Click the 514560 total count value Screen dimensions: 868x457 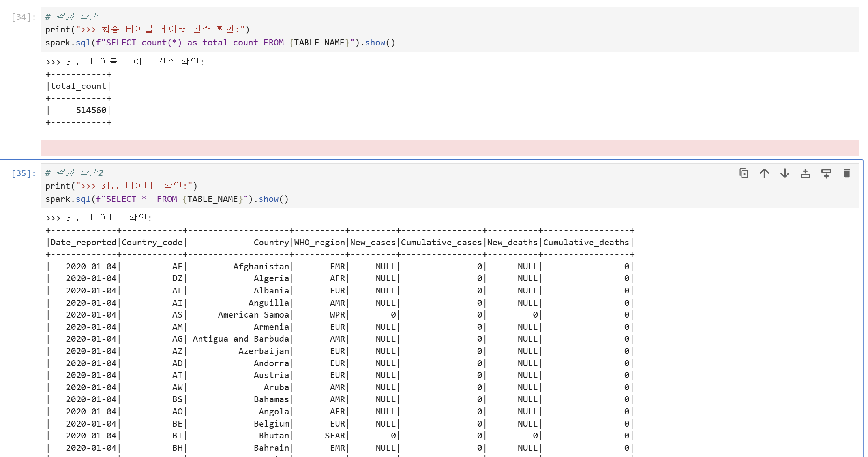[x=91, y=110]
